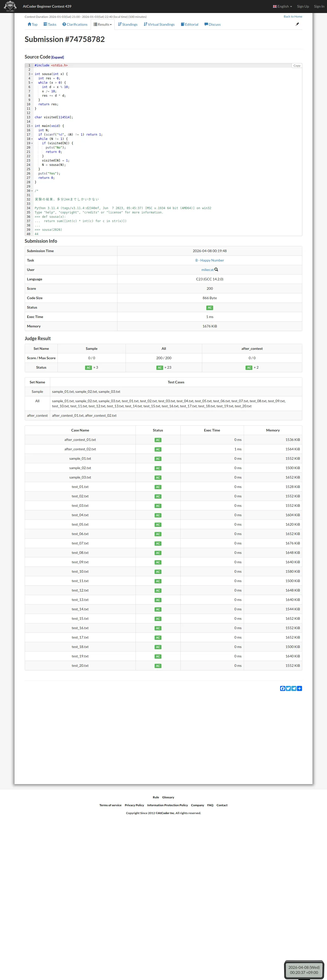Viewport: 327px width, 980px height.
Task: Click the magnifier icon next to mikecat
Action: 216,270
